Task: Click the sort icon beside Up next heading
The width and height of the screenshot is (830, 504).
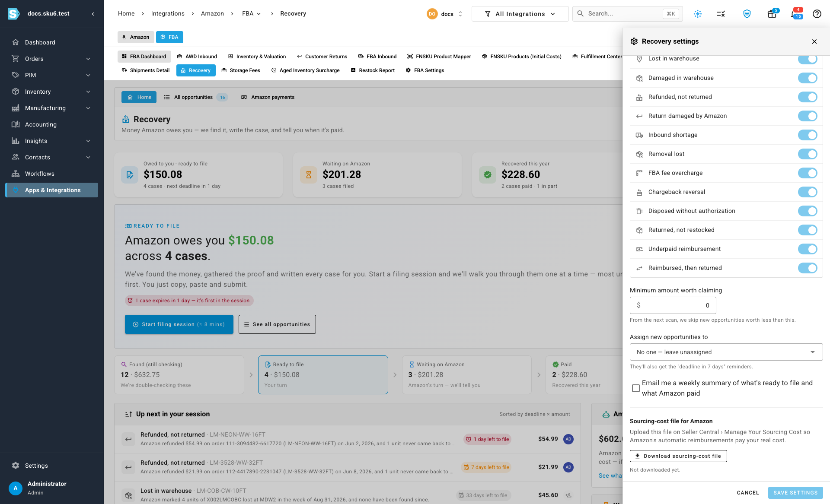Action: tap(128, 414)
